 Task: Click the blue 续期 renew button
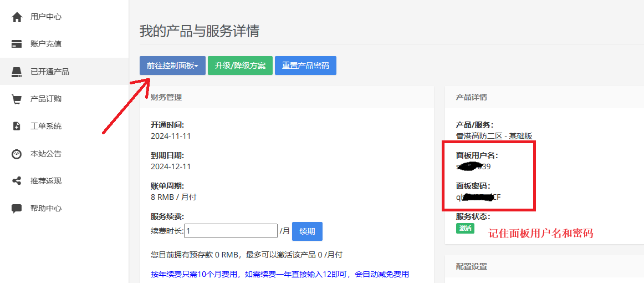click(x=307, y=231)
